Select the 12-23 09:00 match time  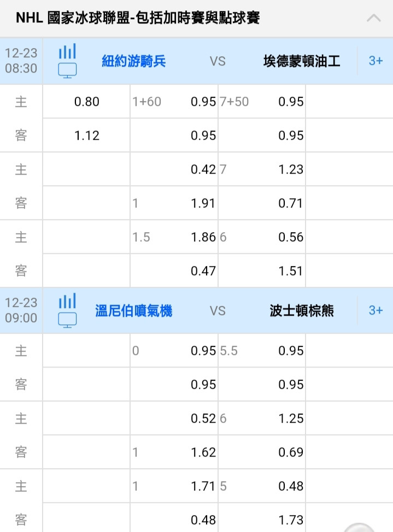[21, 310]
